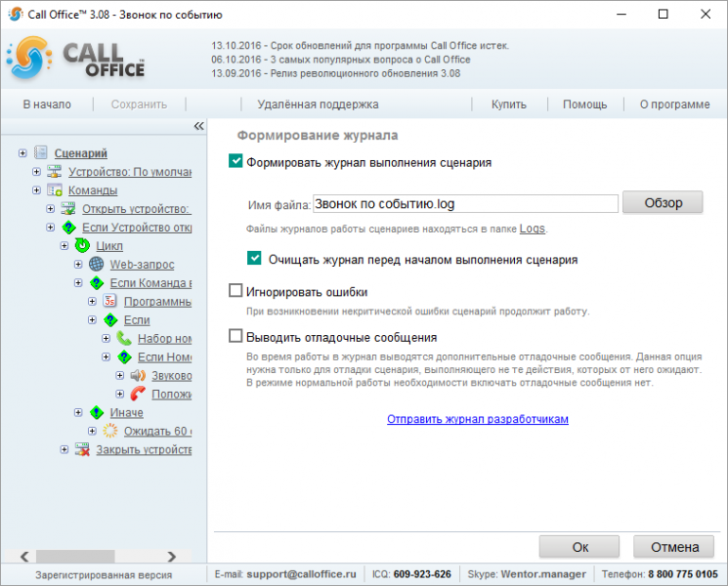This screenshot has height=586, width=728.
Task: Expand the Набор номера node
Action: (106, 339)
